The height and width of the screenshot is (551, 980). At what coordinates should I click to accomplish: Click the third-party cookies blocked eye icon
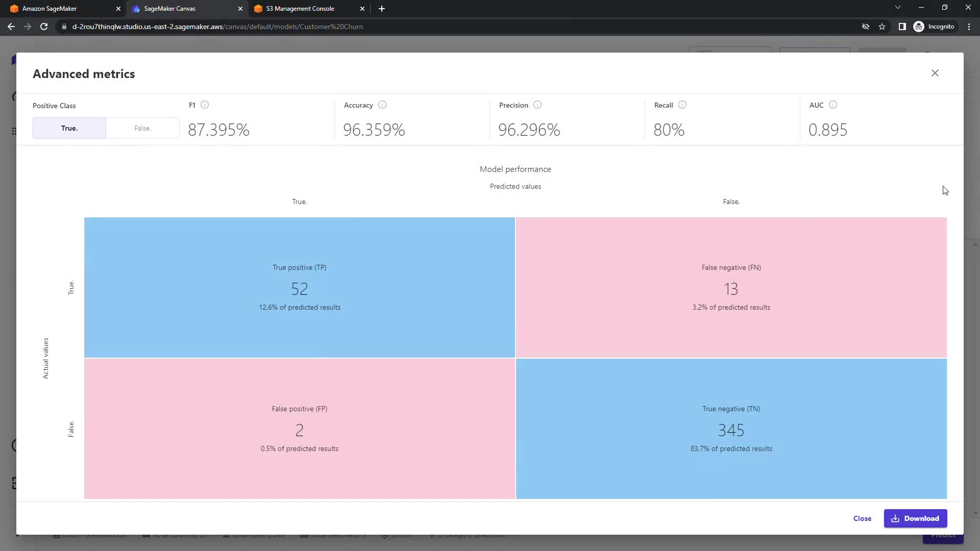tap(866, 27)
